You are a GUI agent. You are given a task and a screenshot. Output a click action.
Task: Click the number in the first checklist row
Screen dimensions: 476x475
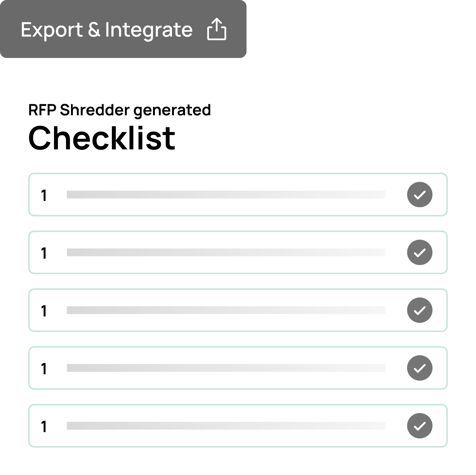pos(44,195)
